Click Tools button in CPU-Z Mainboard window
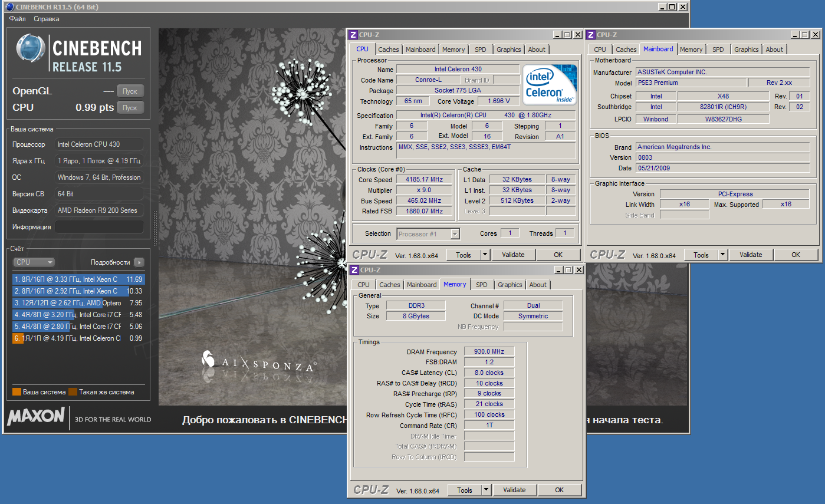This screenshot has height=504, width=825. 701,255
